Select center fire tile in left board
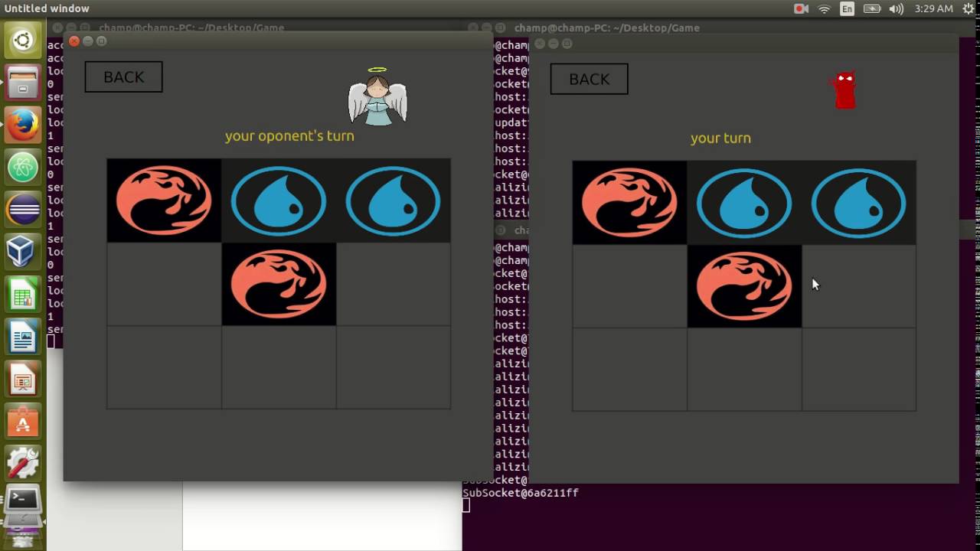The width and height of the screenshot is (980, 551). [x=279, y=285]
